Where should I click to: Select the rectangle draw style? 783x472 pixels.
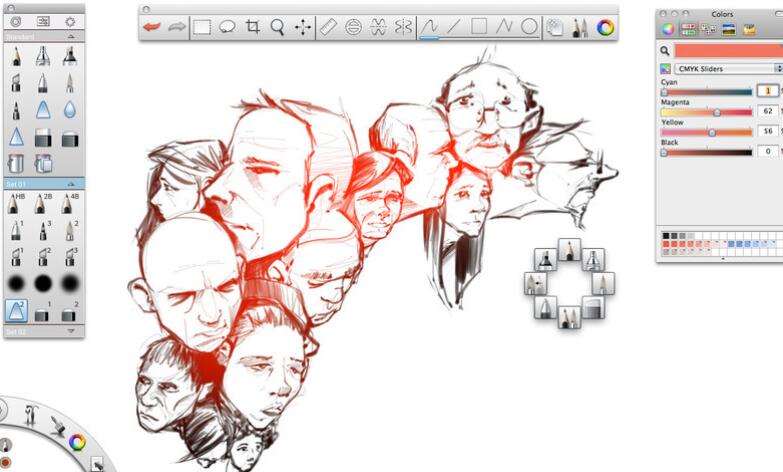479,26
